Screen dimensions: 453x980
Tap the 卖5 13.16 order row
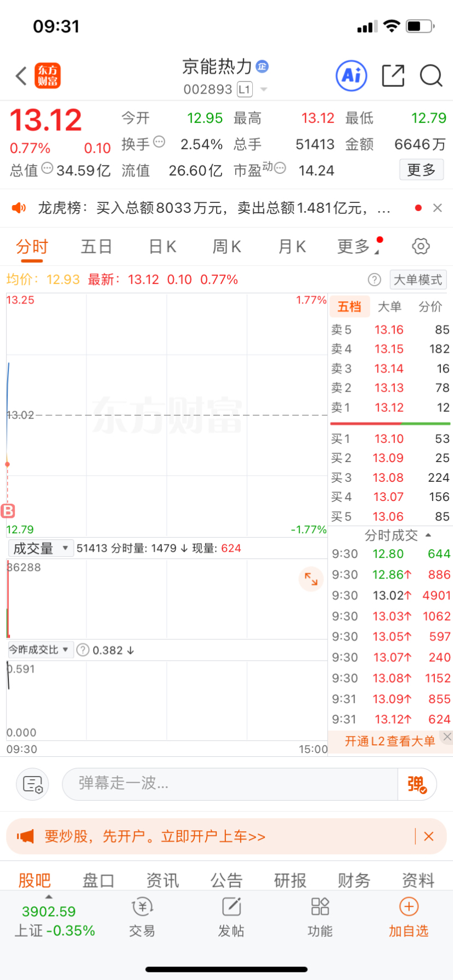coord(390,330)
